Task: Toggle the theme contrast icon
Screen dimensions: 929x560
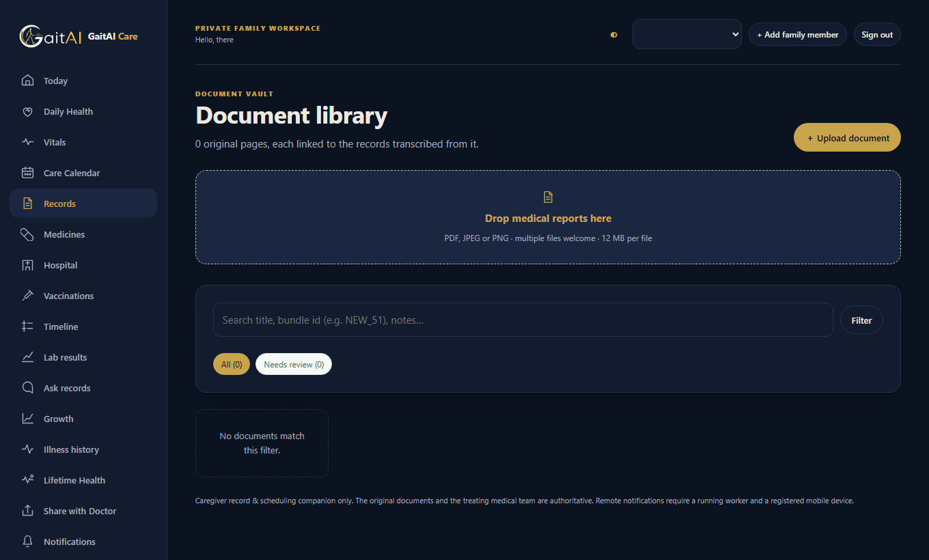Action: tap(613, 35)
